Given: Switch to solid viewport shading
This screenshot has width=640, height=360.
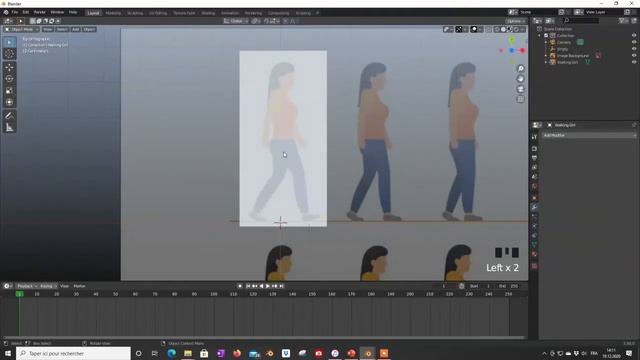Looking at the screenshot, I should click(x=503, y=29).
